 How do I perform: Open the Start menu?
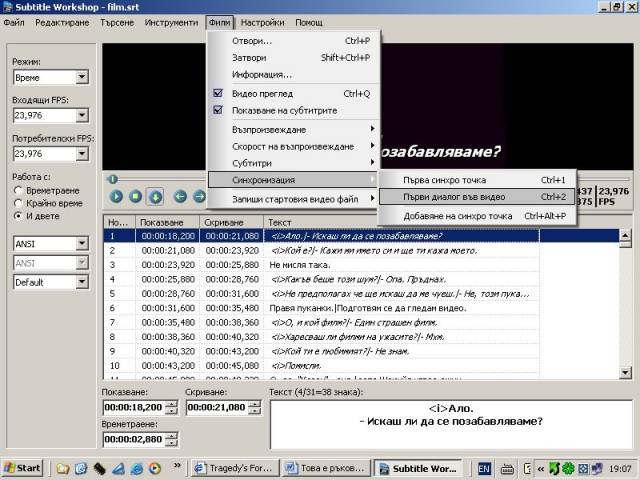click(x=22, y=468)
